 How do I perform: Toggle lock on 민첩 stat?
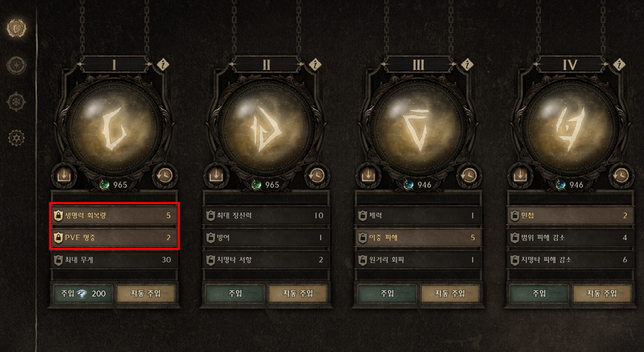(x=515, y=215)
